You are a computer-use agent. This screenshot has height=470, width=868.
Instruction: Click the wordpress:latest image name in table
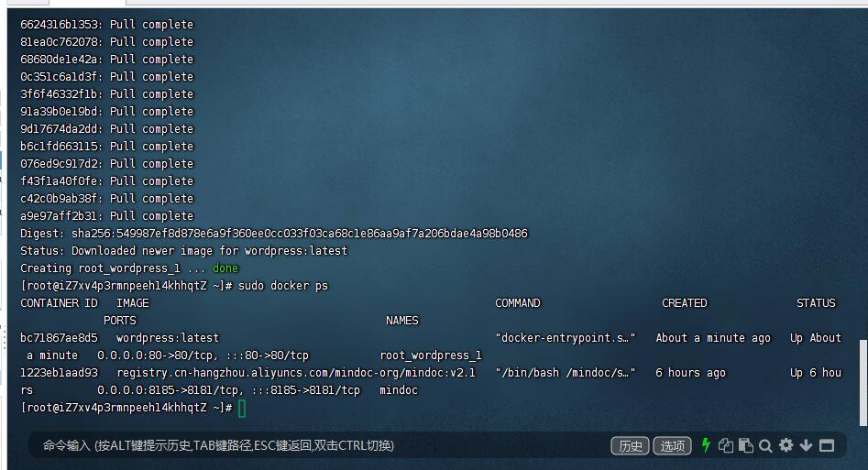tap(168, 338)
